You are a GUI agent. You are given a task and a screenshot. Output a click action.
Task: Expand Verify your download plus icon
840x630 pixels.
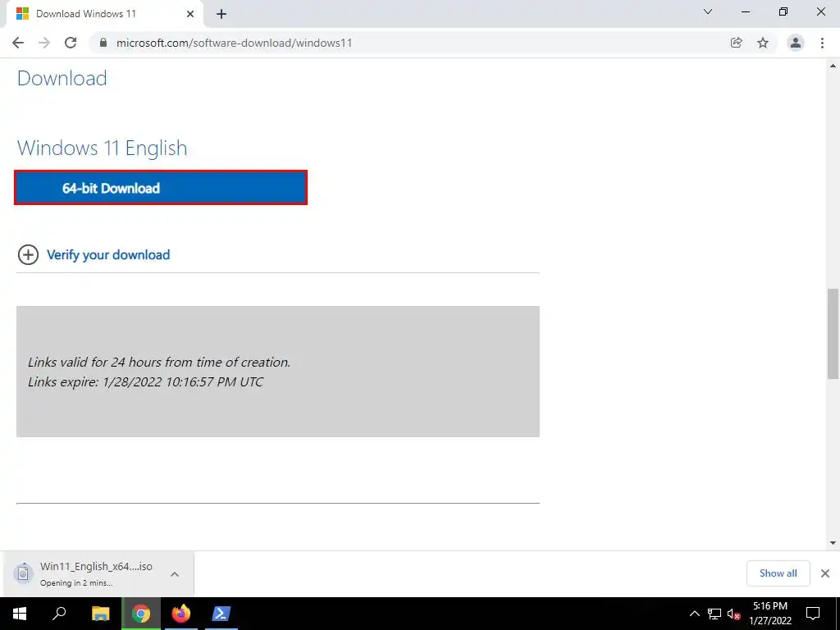pyautogui.click(x=28, y=255)
